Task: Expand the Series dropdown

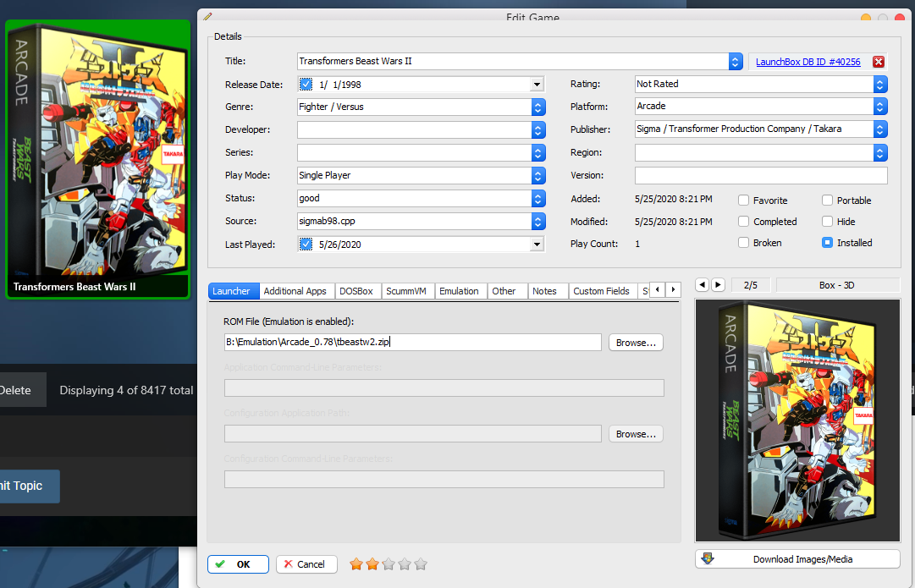Action: click(538, 152)
